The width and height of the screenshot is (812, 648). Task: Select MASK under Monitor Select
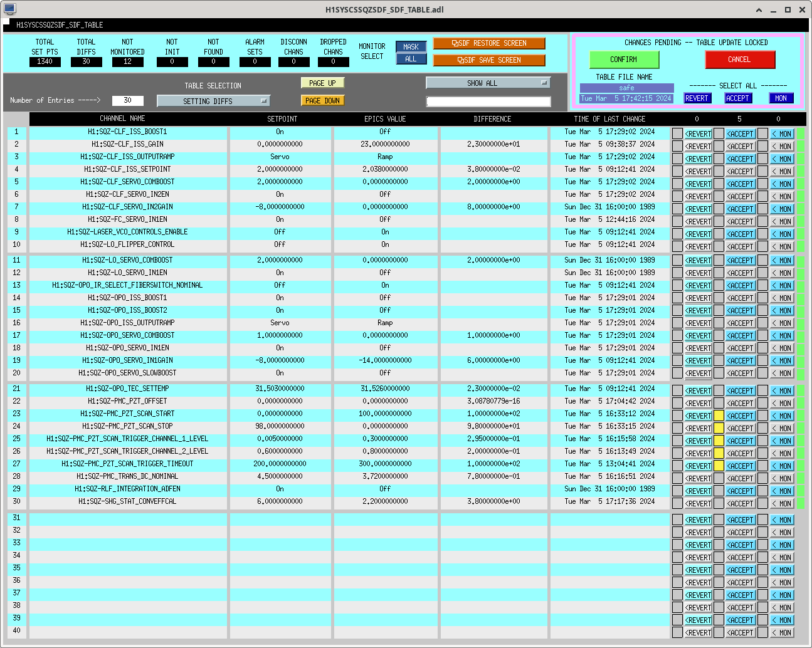click(x=411, y=47)
